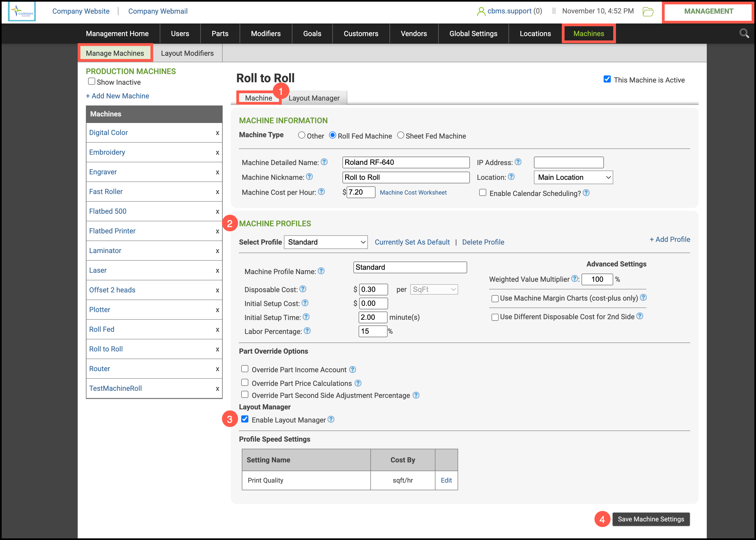Viewport: 756px width, 540px height.
Task: Click help icon beside Enable Layout Manager
Action: pyautogui.click(x=331, y=419)
